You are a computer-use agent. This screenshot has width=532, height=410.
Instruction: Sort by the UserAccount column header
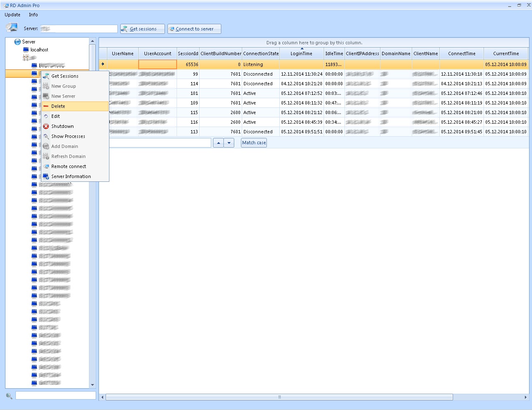click(157, 53)
